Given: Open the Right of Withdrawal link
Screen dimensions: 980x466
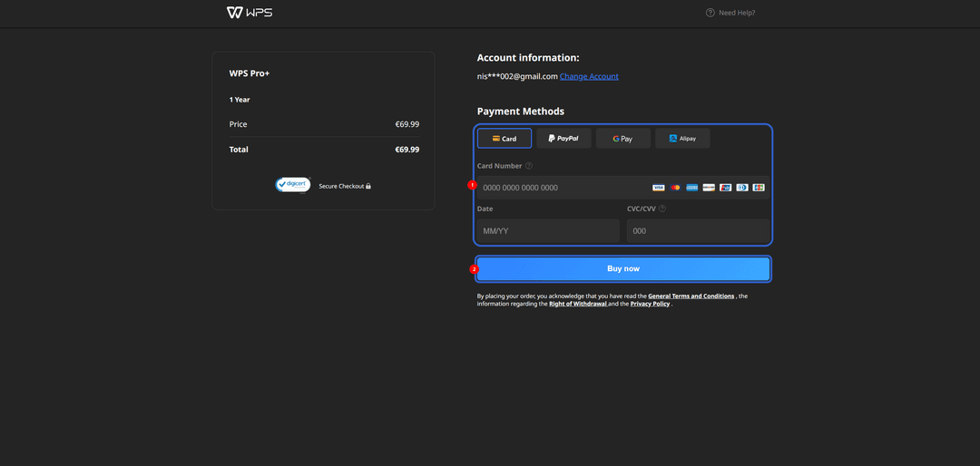Looking at the screenshot, I should [x=578, y=305].
